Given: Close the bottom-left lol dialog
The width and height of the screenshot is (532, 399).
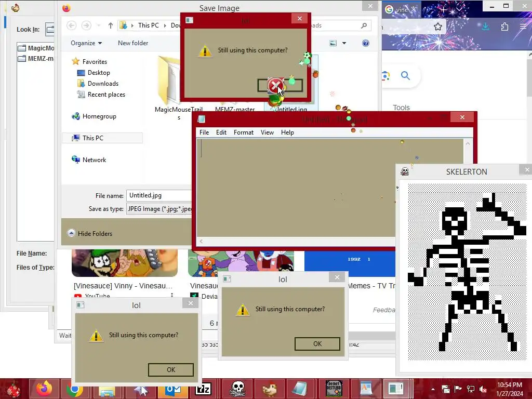Looking at the screenshot, I should (191, 303).
